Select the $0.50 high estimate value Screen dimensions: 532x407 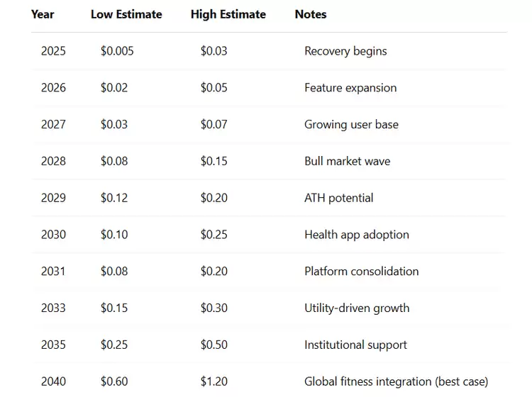[214, 345]
